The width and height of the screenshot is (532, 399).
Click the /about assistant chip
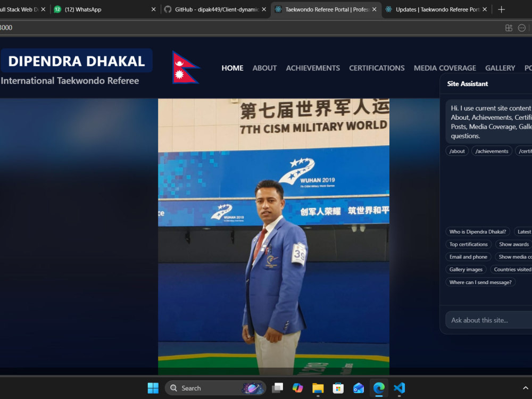pyautogui.click(x=457, y=151)
